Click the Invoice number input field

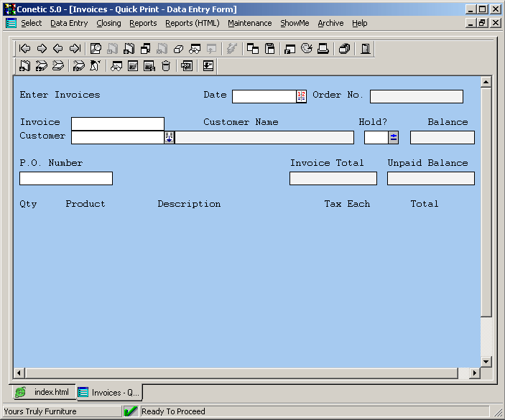(117, 123)
